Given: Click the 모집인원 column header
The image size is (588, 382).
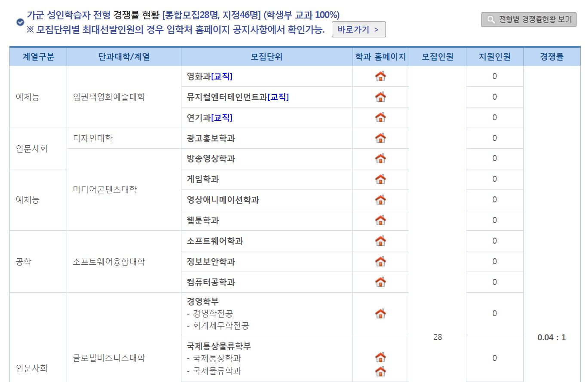Looking at the screenshot, I should 438,57.
